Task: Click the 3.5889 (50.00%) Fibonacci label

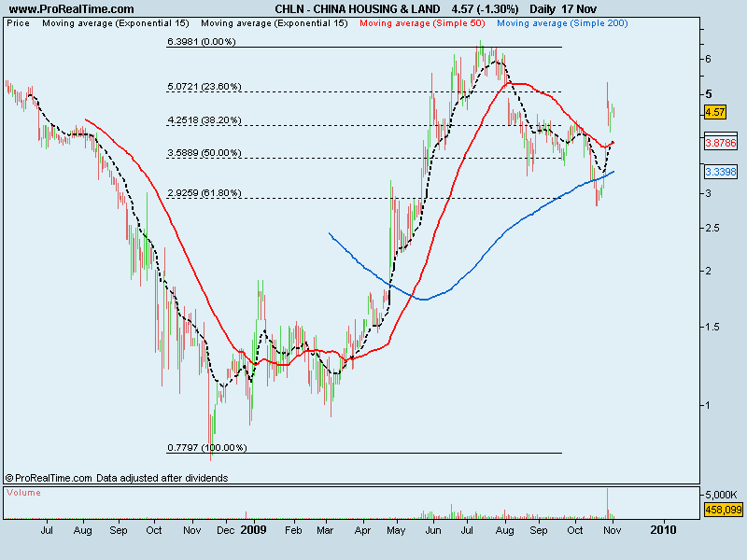Action: pos(204,153)
